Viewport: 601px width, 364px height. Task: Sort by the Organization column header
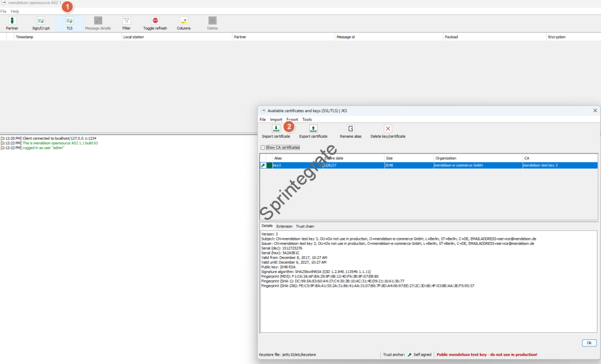[477, 158]
